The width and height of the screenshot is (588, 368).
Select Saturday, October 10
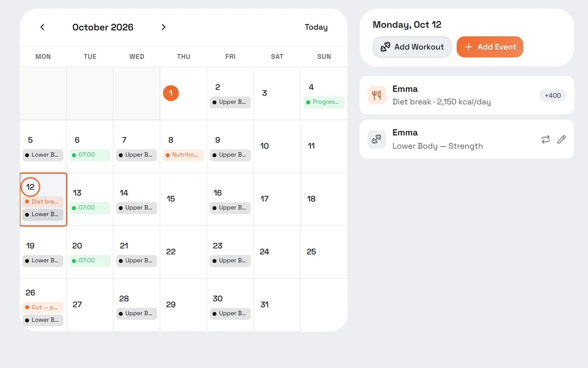pos(277,146)
